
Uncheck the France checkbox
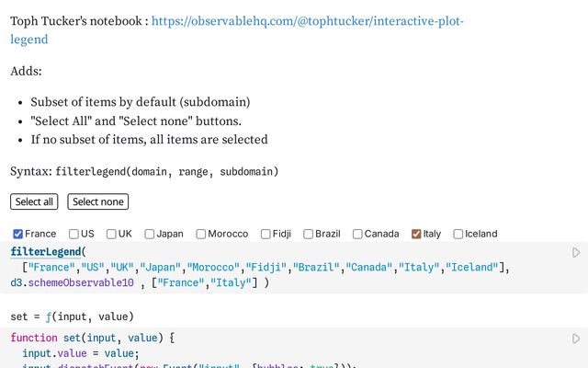coord(17,234)
